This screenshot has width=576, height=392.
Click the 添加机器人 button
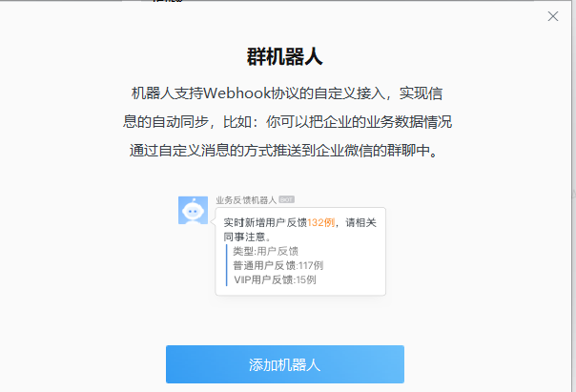coord(285,364)
